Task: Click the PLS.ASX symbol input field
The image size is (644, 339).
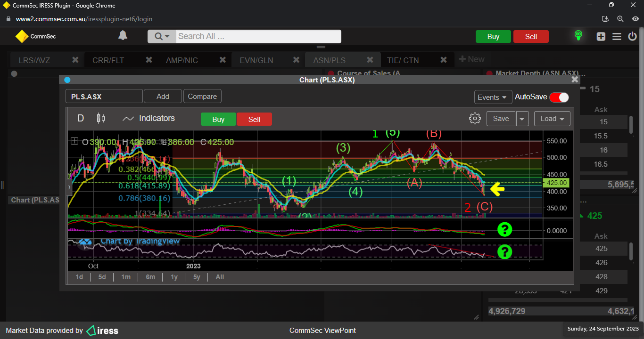Action: pos(104,97)
